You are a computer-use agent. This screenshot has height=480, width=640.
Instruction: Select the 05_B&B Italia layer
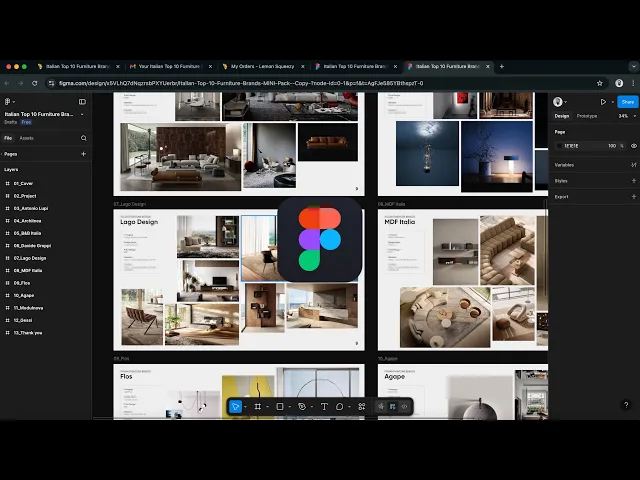pos(27,233)
